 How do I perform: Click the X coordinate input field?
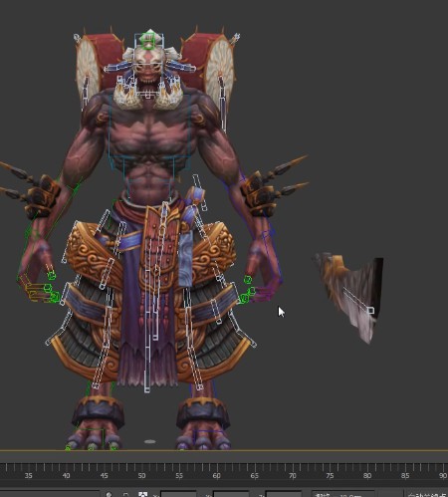[x=179, y=494]
